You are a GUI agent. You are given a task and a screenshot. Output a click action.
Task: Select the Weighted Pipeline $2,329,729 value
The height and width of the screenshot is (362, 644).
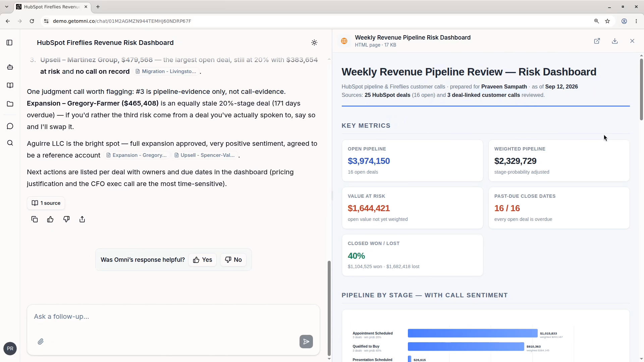[515, 161]
